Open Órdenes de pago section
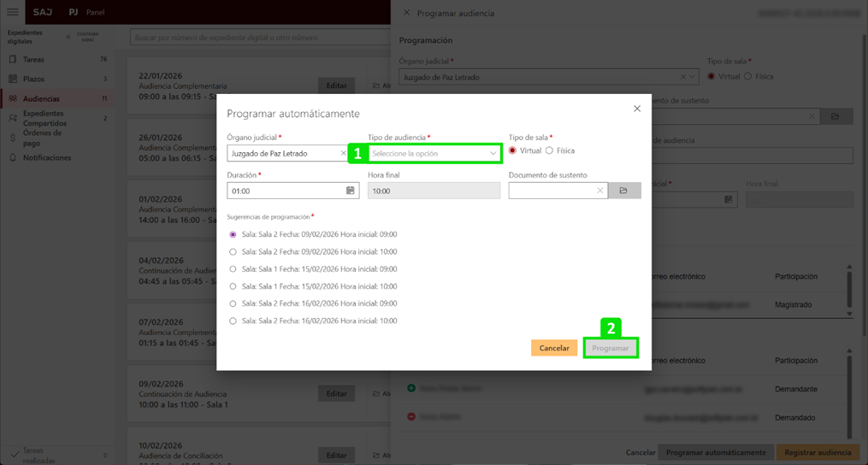The width and height of the screenshot is (868, 465). tap(43, 138)
